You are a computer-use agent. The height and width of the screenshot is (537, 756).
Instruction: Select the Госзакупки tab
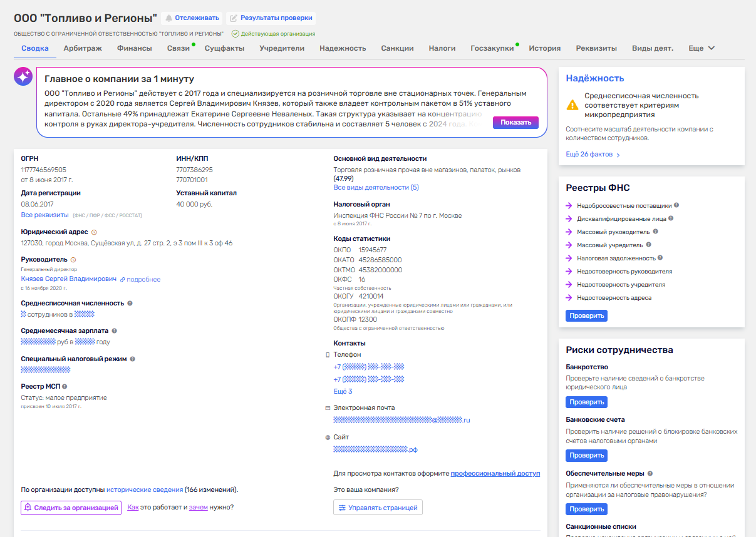coord(492,48)
